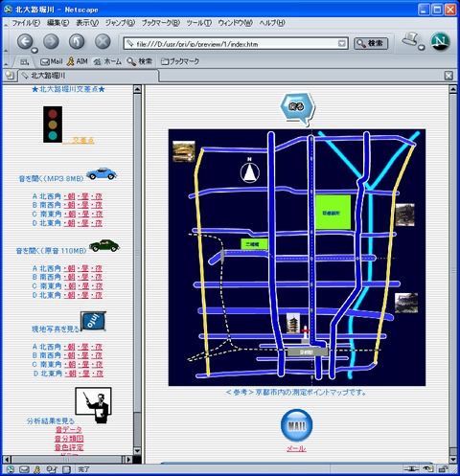This screenshot has width=460, height=476.
Task: Click the Stop loading button
Action: [x=103, y=41]
